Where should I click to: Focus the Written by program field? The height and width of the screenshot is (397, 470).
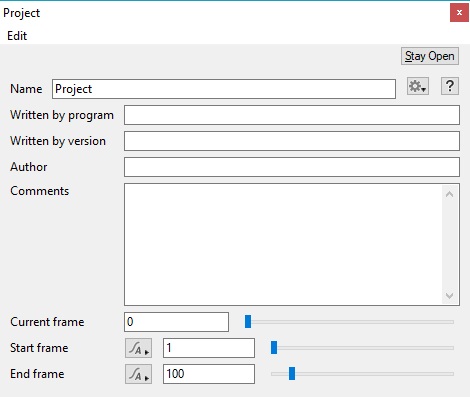[x=292, y=115]
